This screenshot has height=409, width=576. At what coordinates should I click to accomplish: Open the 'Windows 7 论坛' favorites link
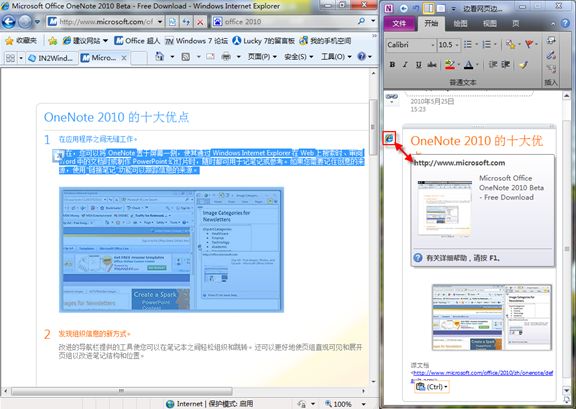[x=197, y=41]
